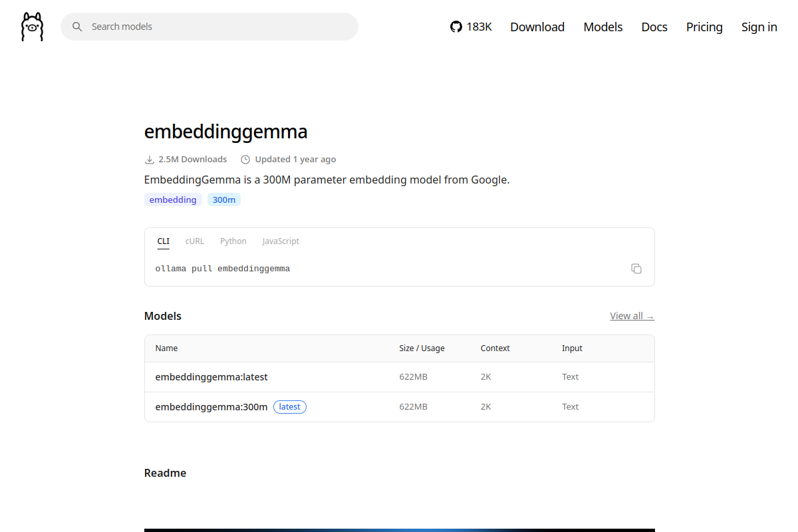798x532 pixels.
Task: Click the Readme heading
Action: coord(165,473)
